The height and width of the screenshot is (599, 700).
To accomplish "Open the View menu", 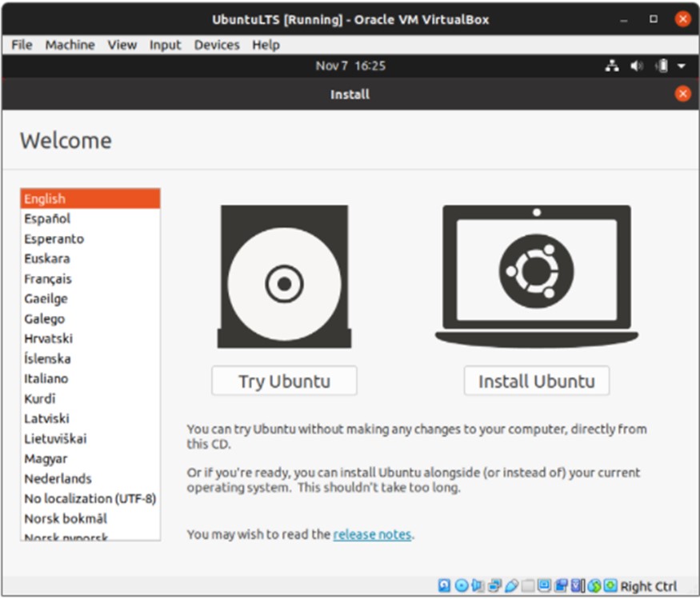I will pos(122,45).
